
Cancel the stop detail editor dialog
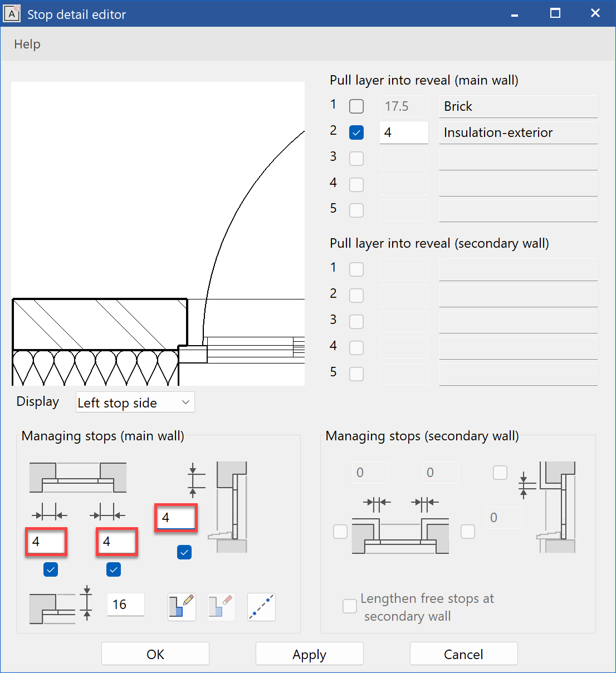[x=463, y=654]
